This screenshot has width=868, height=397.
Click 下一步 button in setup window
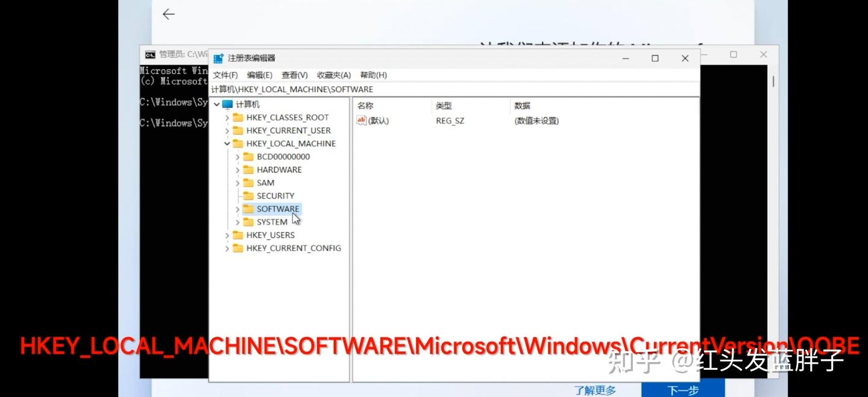(683, 390)
